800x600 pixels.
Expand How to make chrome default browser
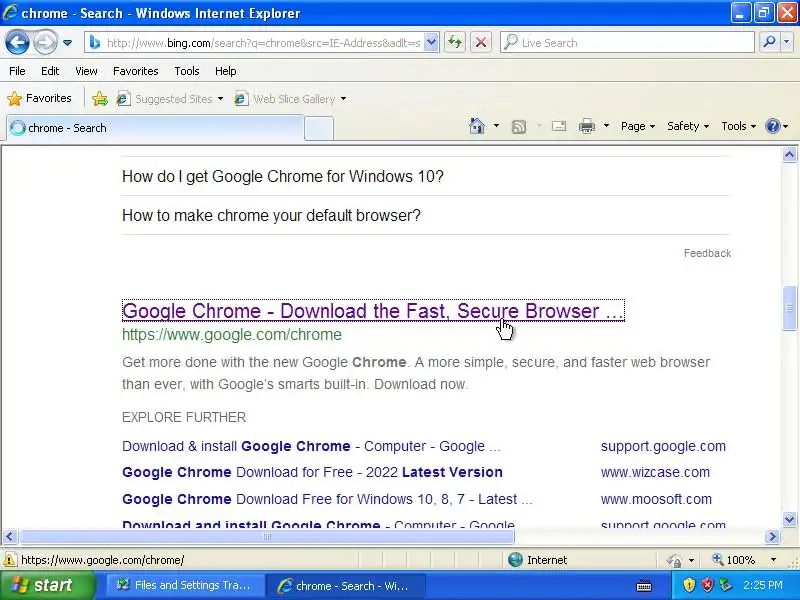coord(426,215)
